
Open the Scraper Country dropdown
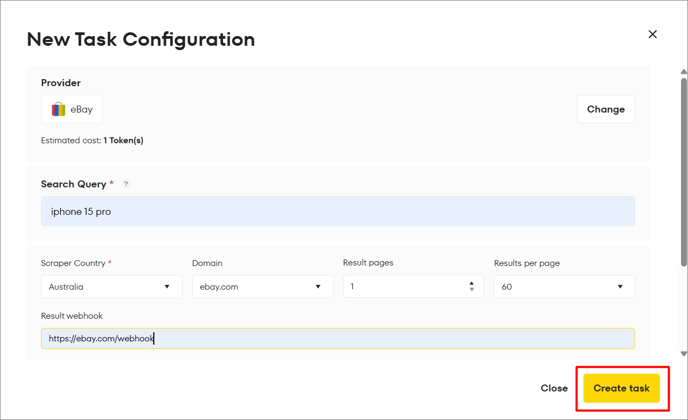[111, 287]
